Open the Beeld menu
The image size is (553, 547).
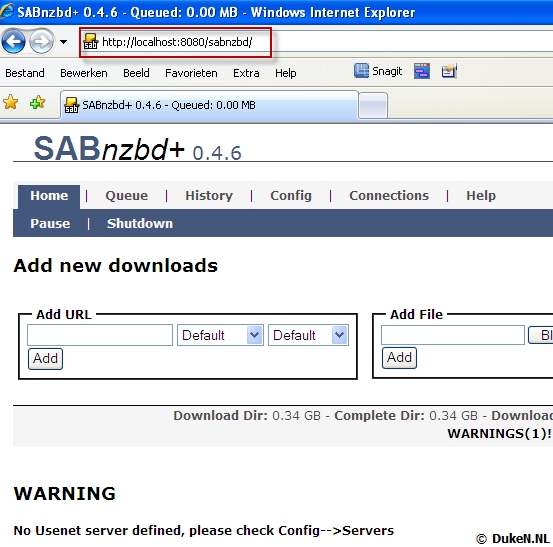[136, 73]
